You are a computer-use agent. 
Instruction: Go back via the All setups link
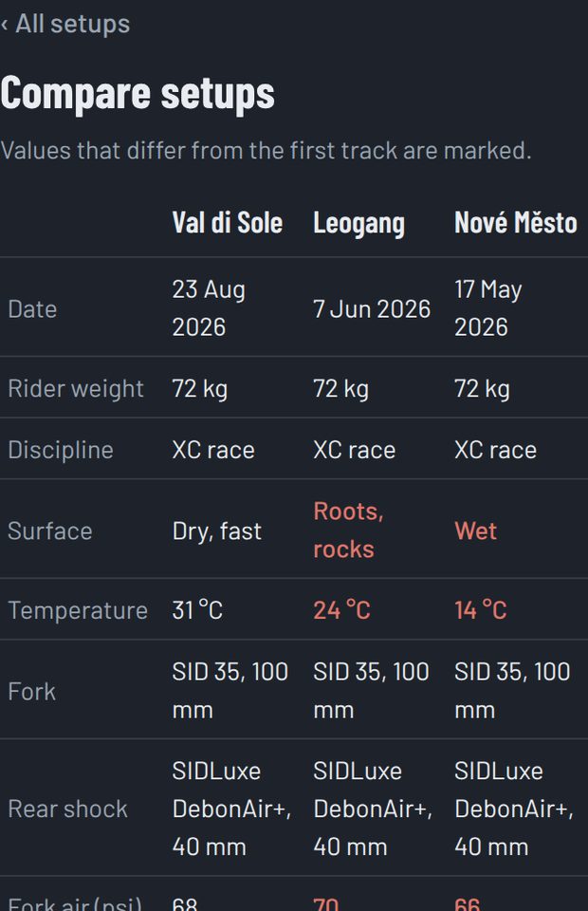tap(65, 25)
